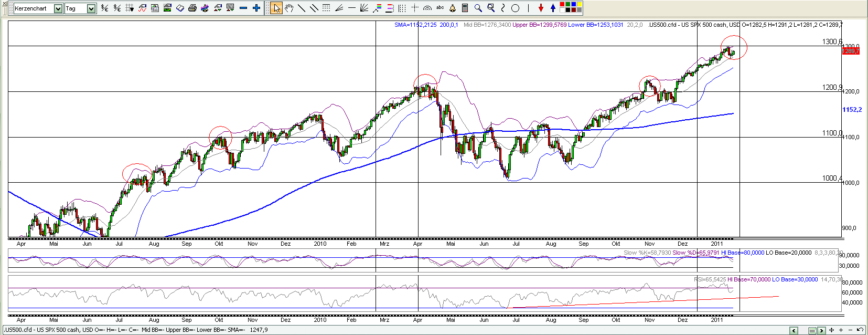Print the chart with printer icon

click(192, 8)
